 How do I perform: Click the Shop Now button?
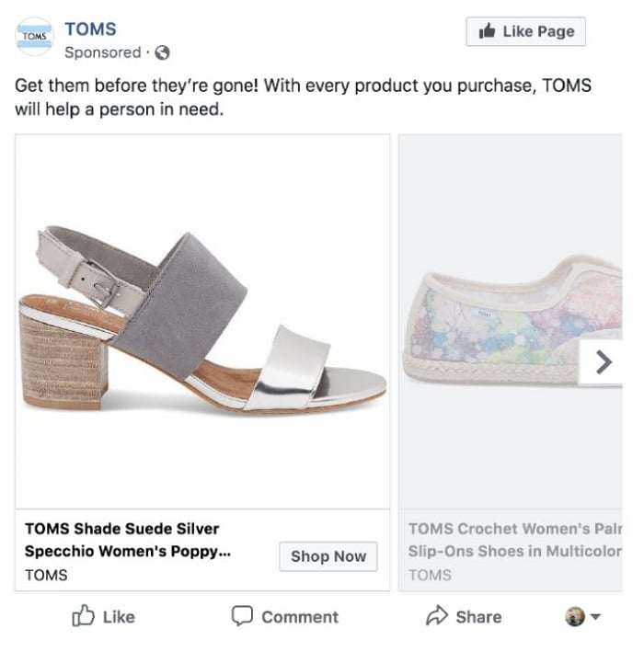[328, 556]
